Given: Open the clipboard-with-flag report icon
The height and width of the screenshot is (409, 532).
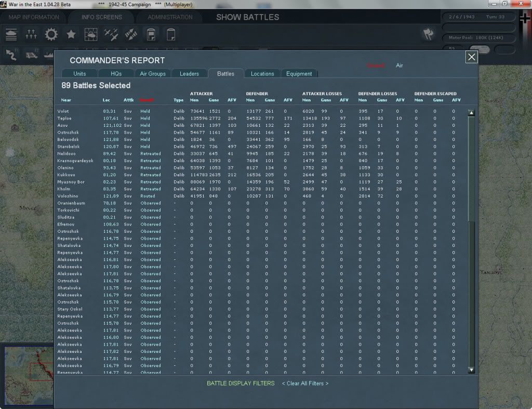Looking at the screenshot, I should tap(151, 34).
